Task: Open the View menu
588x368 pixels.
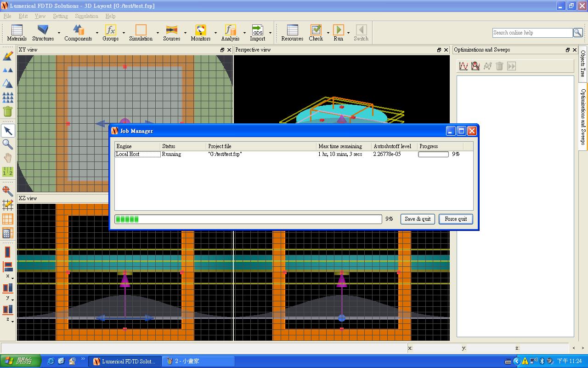Action: pyautogui.click(x=40, y=16)
